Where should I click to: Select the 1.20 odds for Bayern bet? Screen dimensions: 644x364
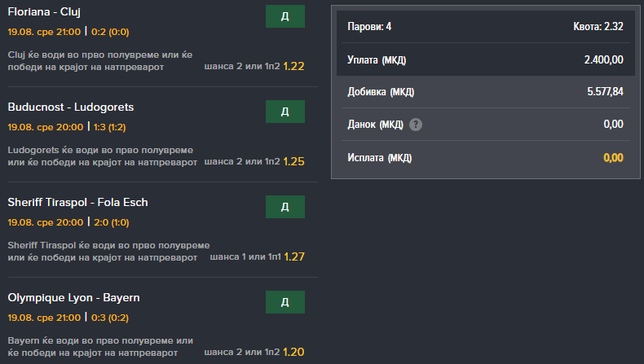point(293,352)
